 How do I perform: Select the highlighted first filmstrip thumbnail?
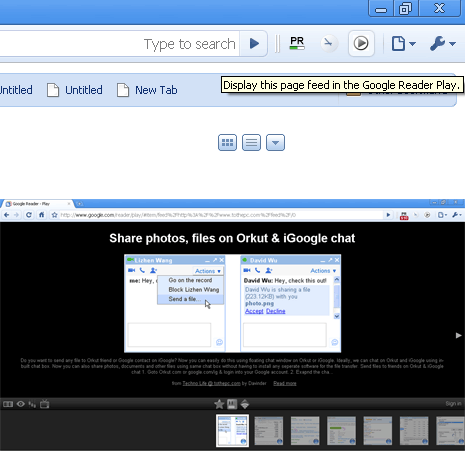point(232,430)
